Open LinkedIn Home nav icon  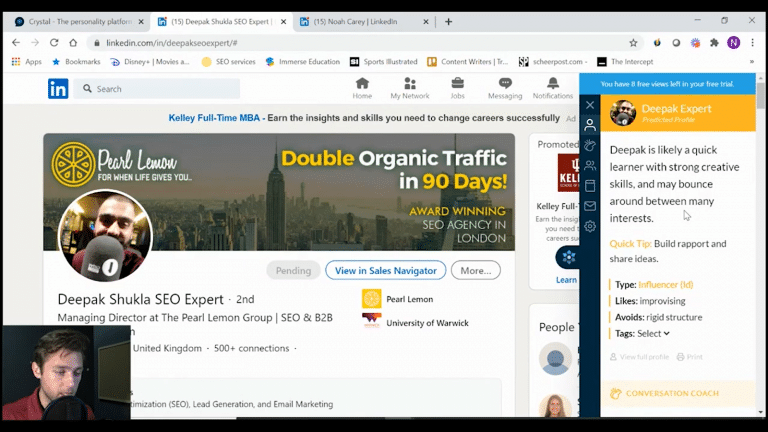[x=362, y=89]
